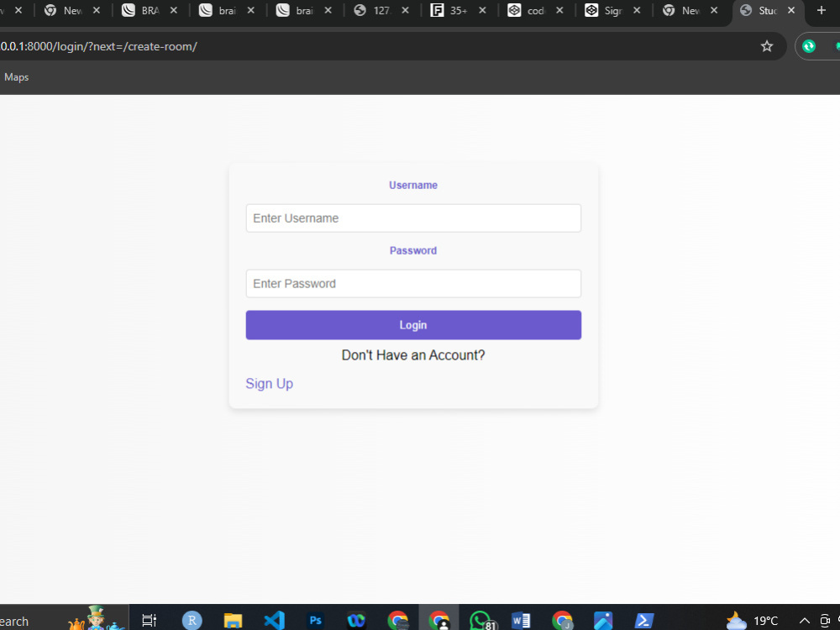Click the green Grammarly extension icon
Screen dimensions: 840x630
(x=808, y=46)
